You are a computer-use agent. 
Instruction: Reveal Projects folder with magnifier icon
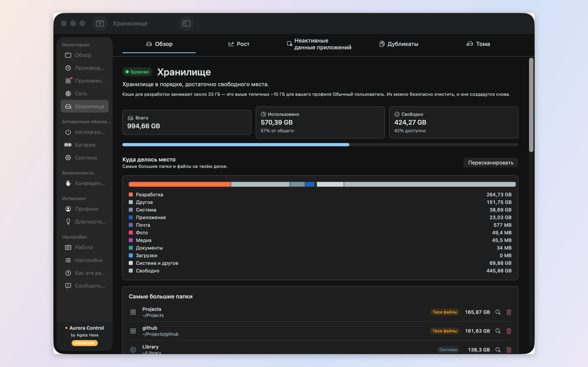tap(498, 312)
